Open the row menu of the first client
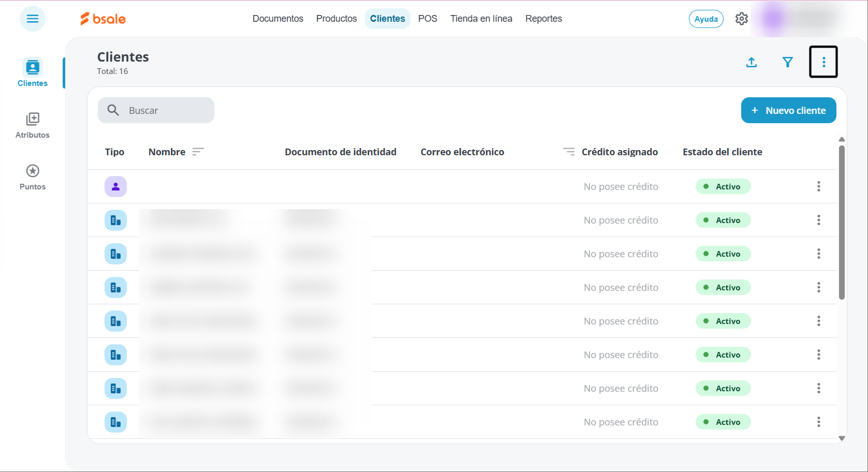The width and height of the screenshot is (868, 472). (819, 186)
